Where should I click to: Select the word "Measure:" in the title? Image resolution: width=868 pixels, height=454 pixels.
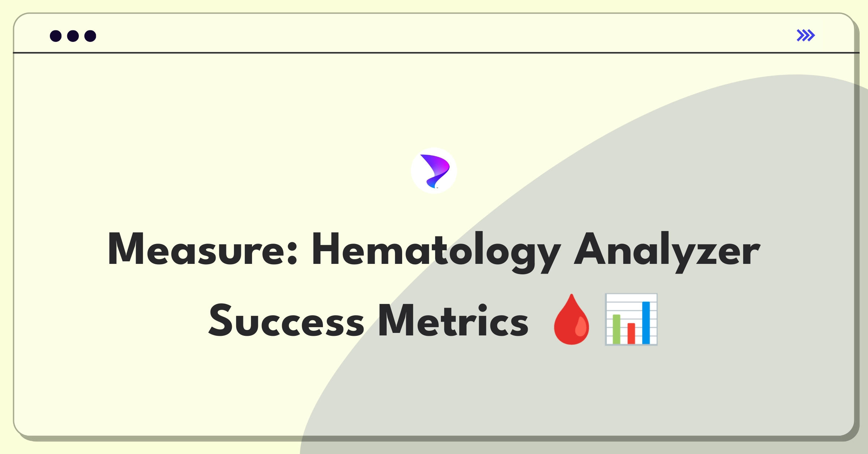coord(203,249)
